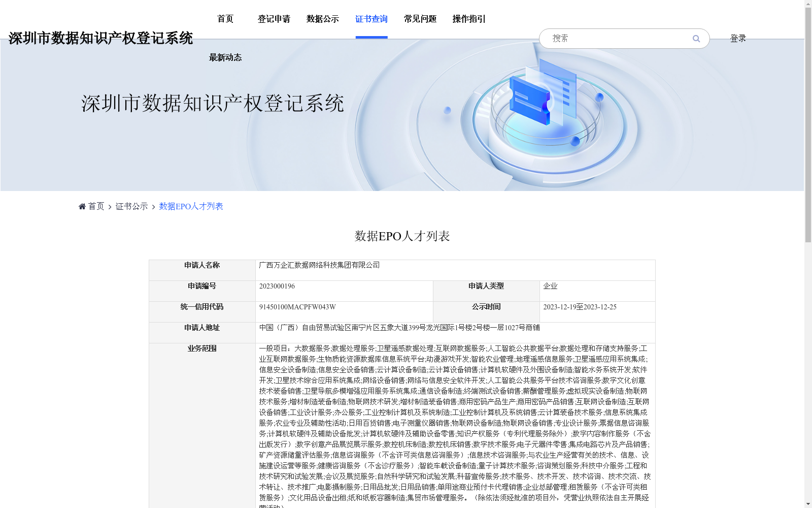Click the home icon in breadcrumb

pos(82,206)
